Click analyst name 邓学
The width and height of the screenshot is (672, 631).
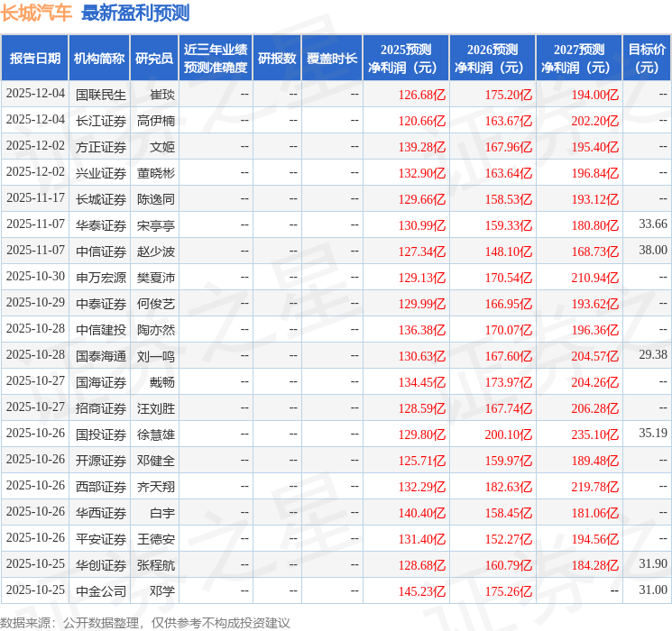(x=162, y=590)
